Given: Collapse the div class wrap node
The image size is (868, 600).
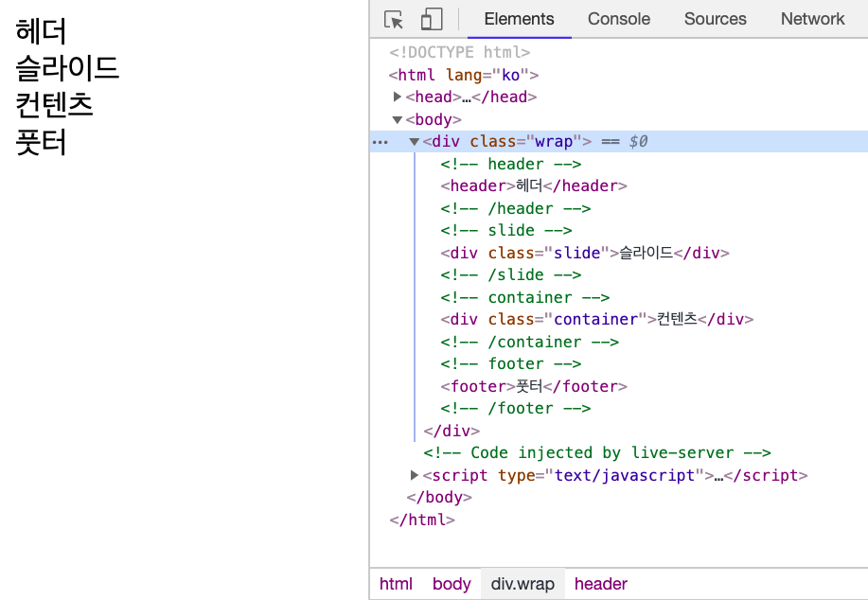Looking at the screenshot, I should (414, 142).
